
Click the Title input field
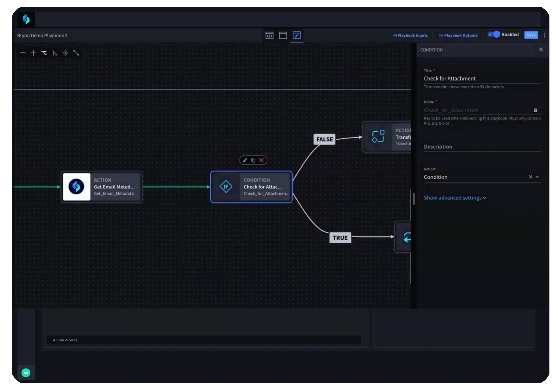(482, 78)
